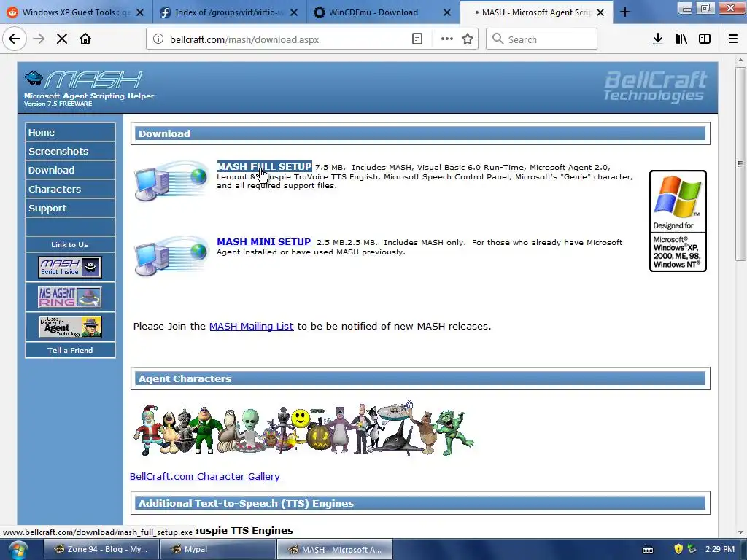Download MASH MINI SETUP
This screenshot has width=747, height=560.
coord(264,242)
